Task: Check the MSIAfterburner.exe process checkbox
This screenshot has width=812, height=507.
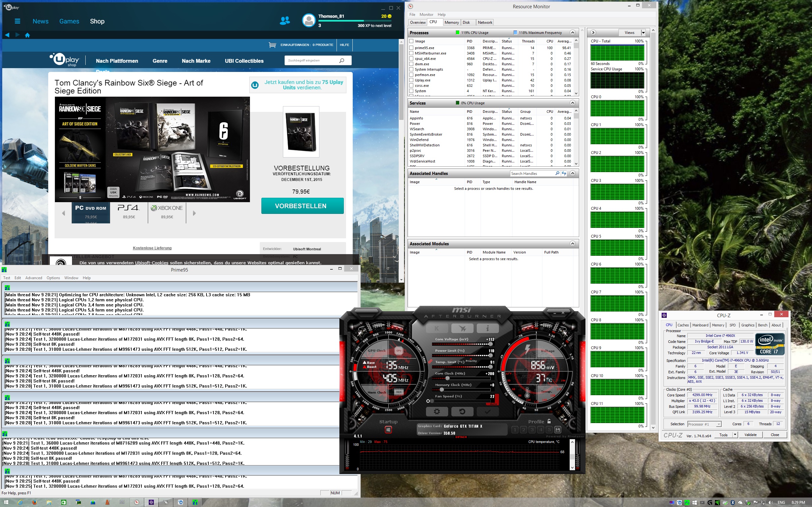Action: point(411,53)
